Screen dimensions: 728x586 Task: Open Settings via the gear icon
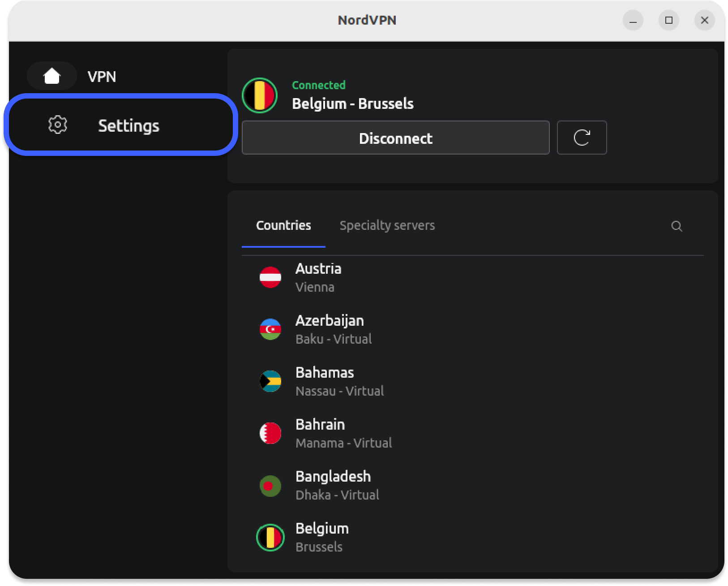(58, 125)
